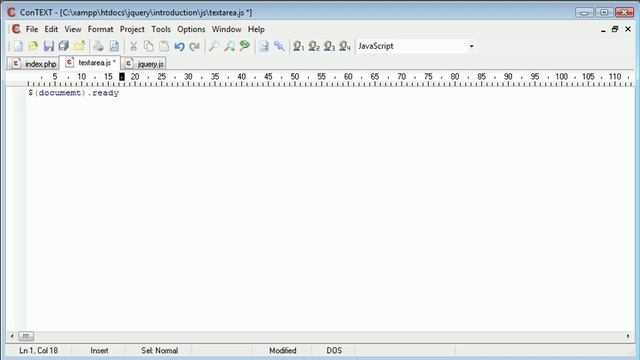
Task: Click the Copy icon
Action: pos(149,46)
